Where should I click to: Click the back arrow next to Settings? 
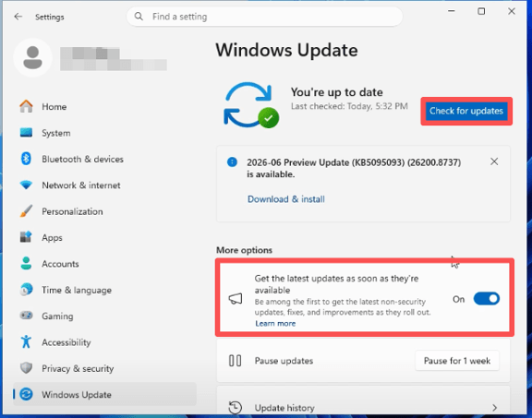tap(18, 17)
